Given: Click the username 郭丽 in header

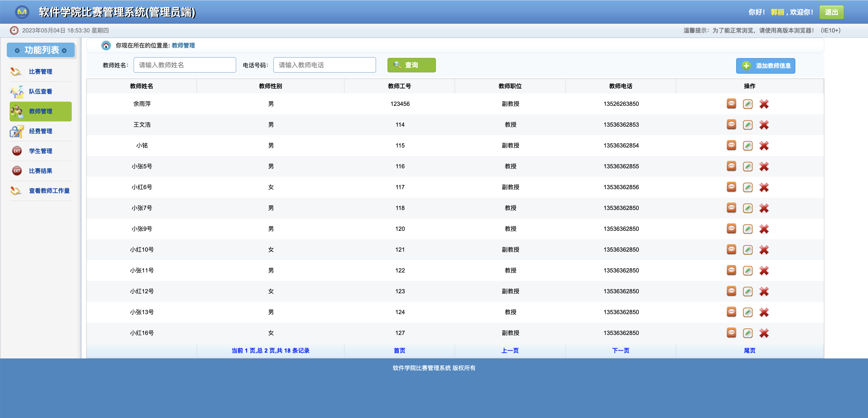Looking at the screenshot, I should pyautogui.click(x=777, y=12).
